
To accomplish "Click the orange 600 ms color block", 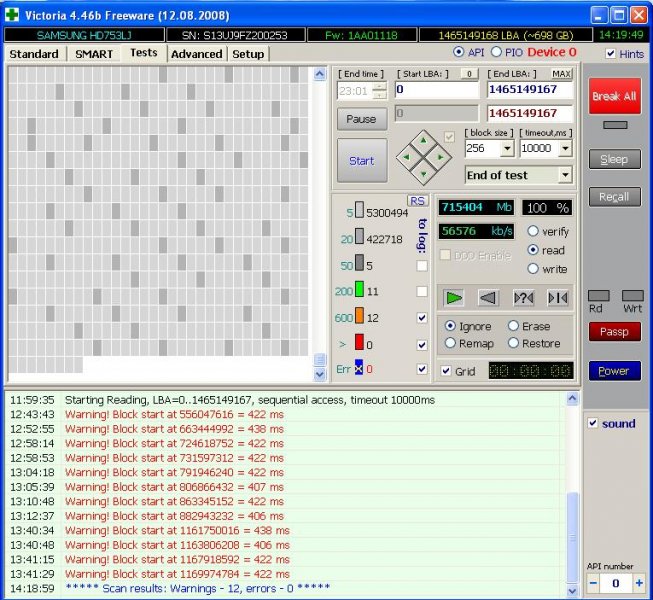I will [x=359, y=317].
